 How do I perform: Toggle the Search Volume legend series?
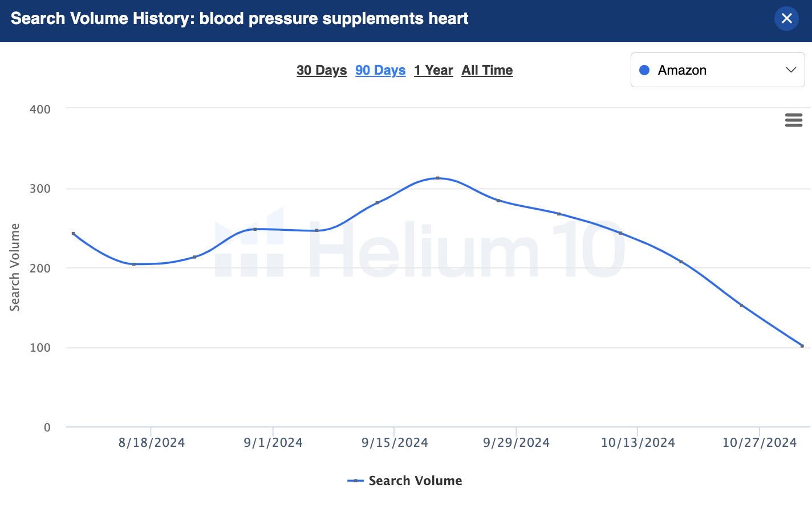[415, 480]
